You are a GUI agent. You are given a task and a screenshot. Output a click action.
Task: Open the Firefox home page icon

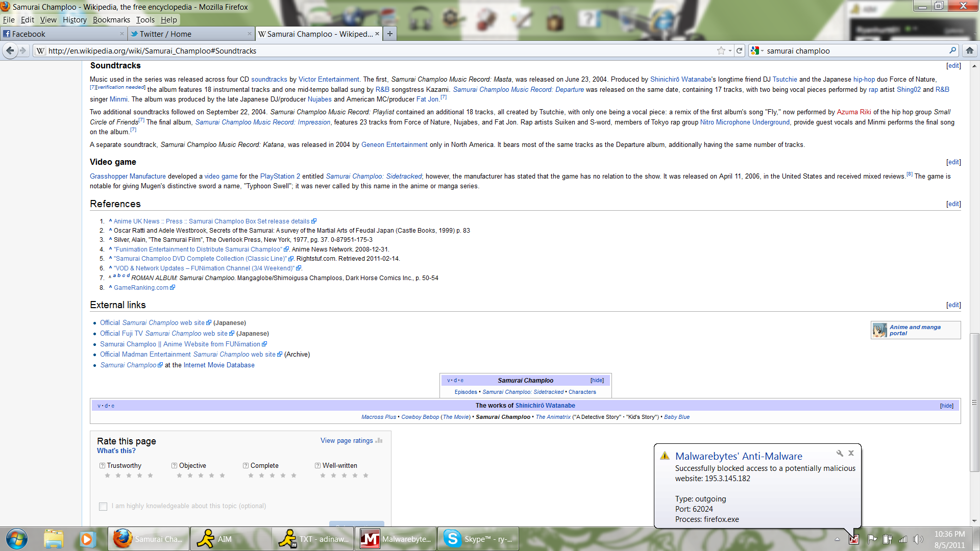click(x=970, y=51)
